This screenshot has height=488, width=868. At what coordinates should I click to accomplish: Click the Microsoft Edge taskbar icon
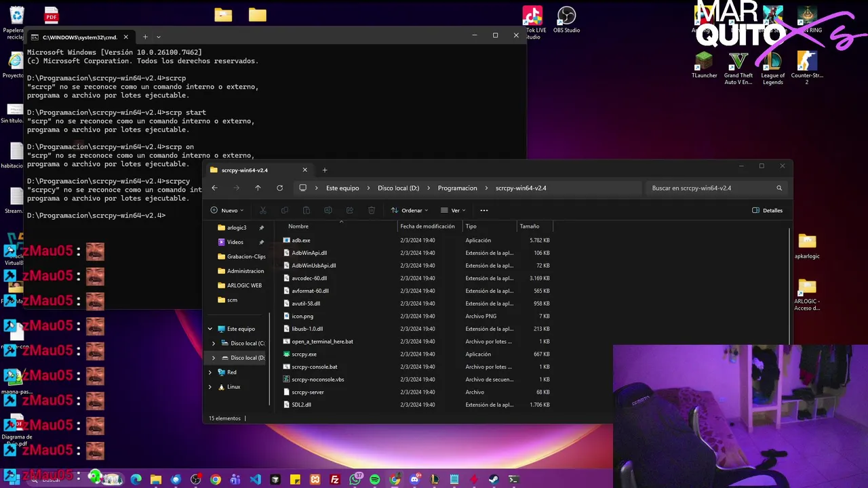click(x=136, y=479)
